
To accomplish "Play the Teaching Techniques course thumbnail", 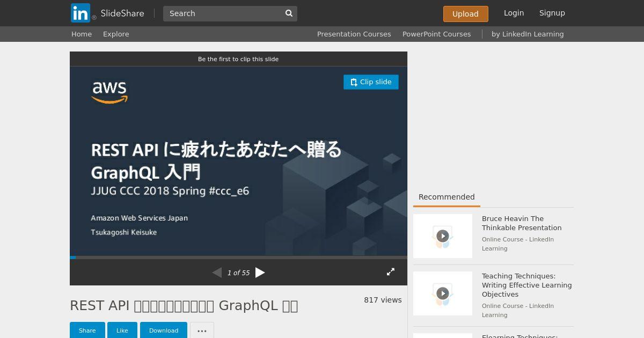I will pos(443,293).
